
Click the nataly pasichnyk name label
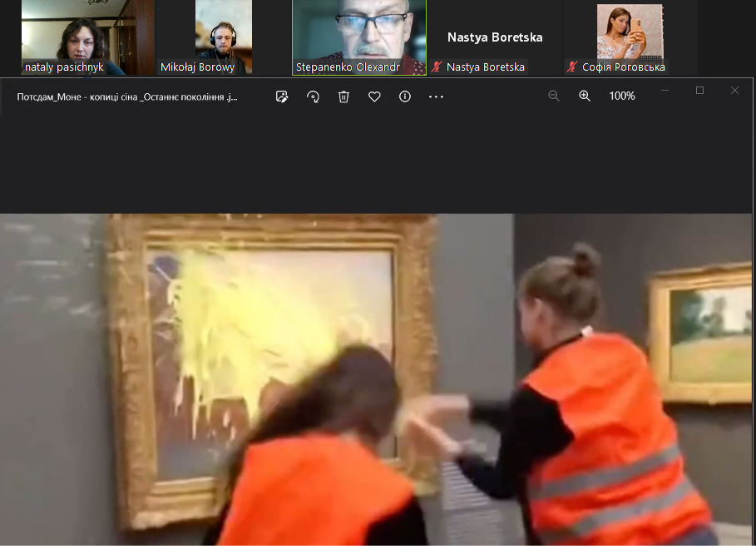[64, 67]
